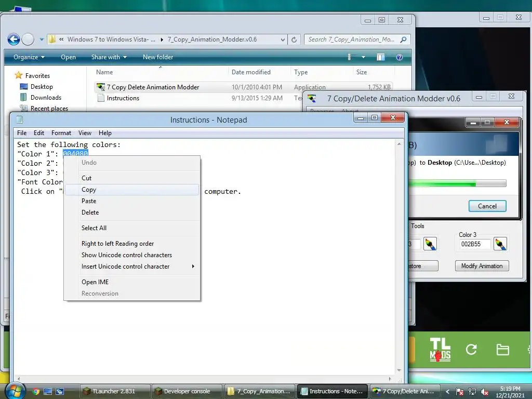Viewport: 532px width, 399px height.
Task: Click the folder icon in TLauncher
Action: tap(502, 350)
